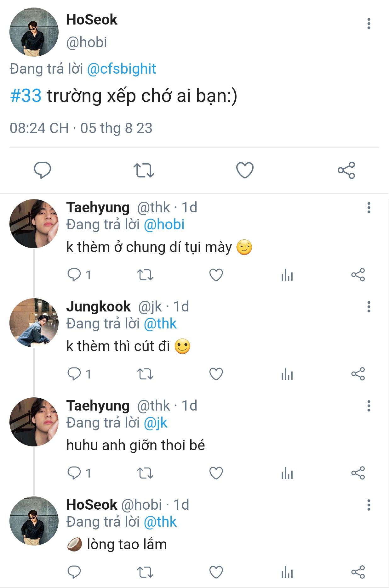Open Jungkook's profile picture
Screen dimensions: 389x588
(x=34, y=322)
